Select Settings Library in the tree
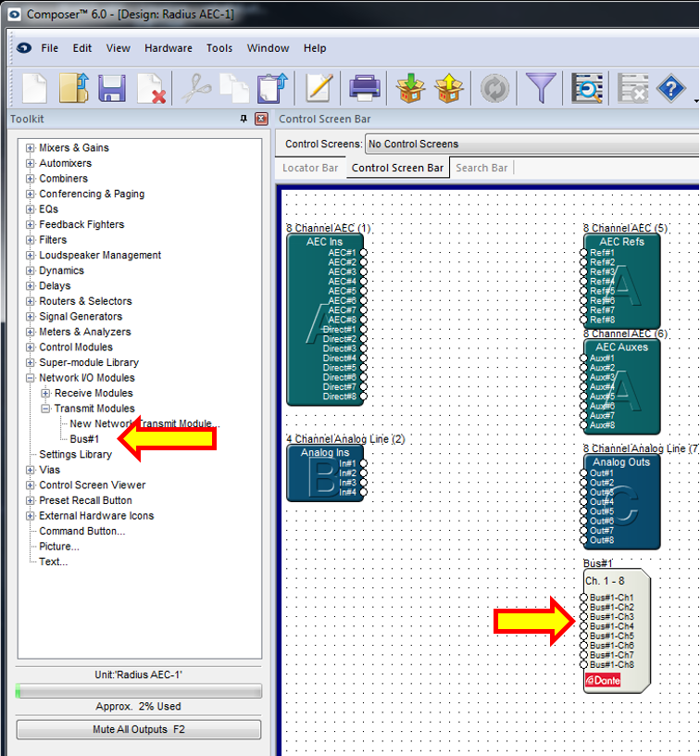Screen dimensions: 700x756 click(75, 455)
